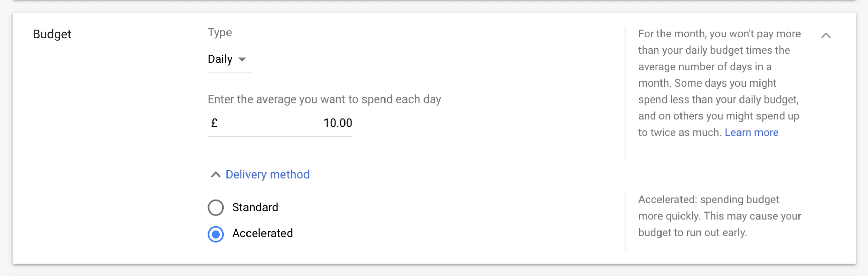868x276 pixels.
Task: Click empty area of budget input field
Action: pos(268,123)
